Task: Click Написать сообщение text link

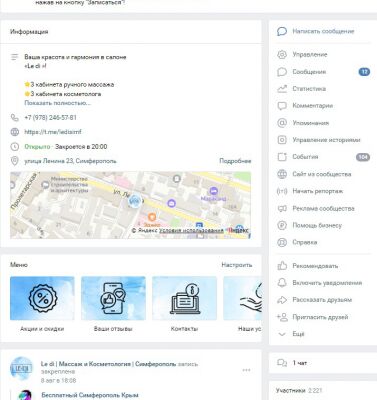Action: coord(323,31)
